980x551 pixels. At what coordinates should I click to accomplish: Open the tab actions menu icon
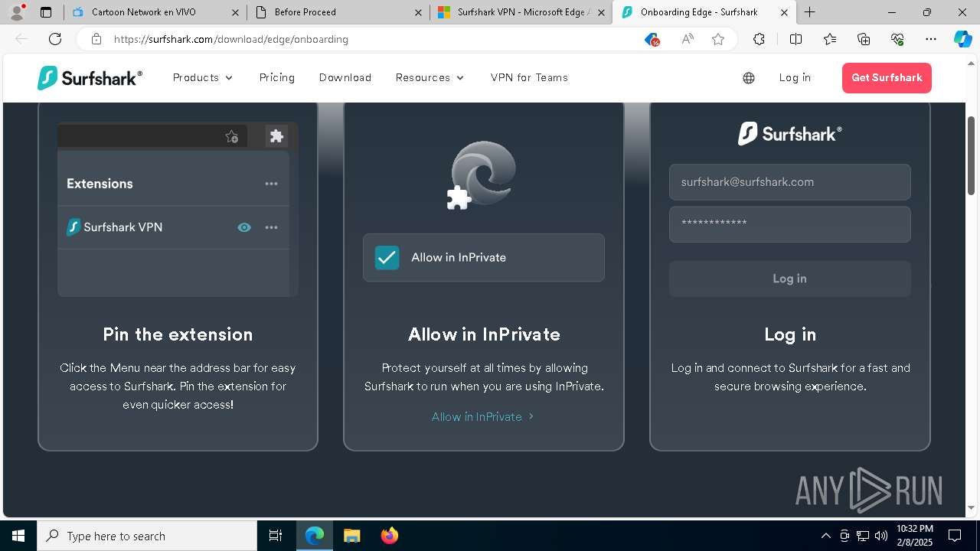pyautogui.click(x=46, y=12)
